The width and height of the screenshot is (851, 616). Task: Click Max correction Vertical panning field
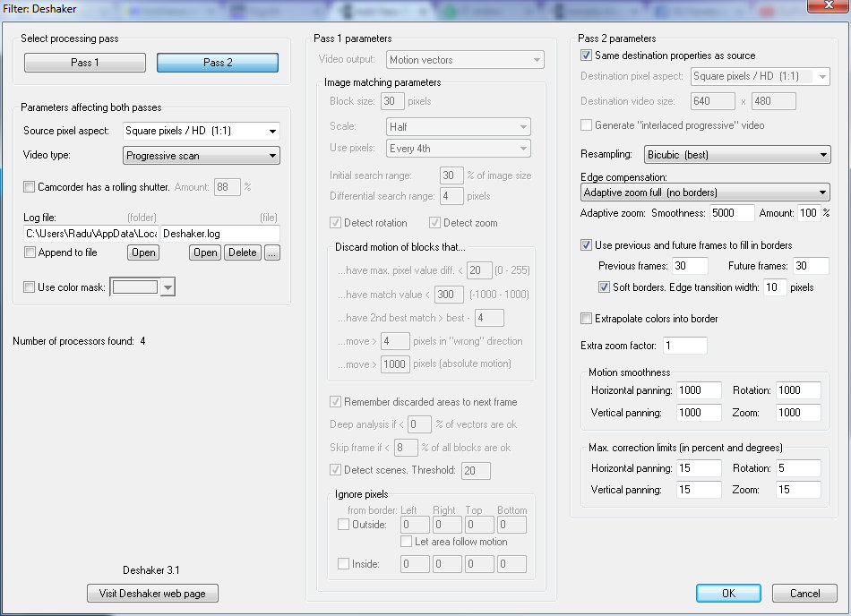coord(699,490)
